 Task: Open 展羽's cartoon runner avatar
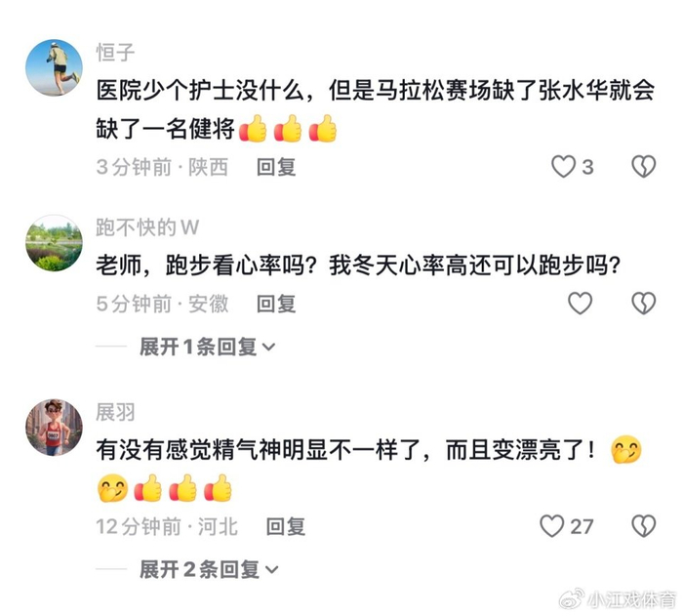click(54, 428)
